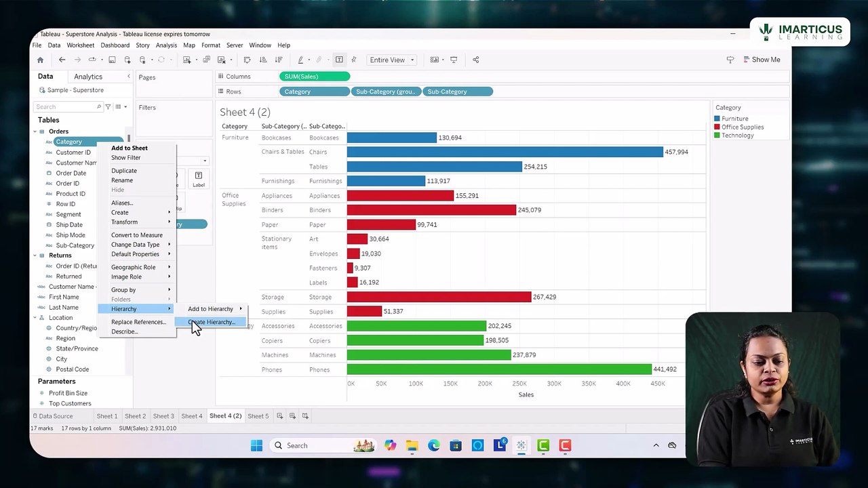Click the Redo forward arrow in toolbar
Image resolution: width=868 pixels, height=488 pixels.
click(77, 60)
